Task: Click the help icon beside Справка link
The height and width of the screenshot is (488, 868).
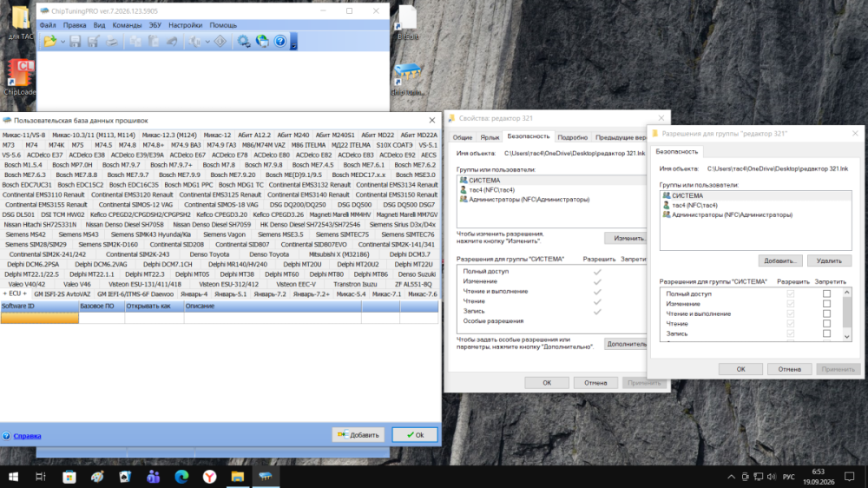Action: [6, 436]
